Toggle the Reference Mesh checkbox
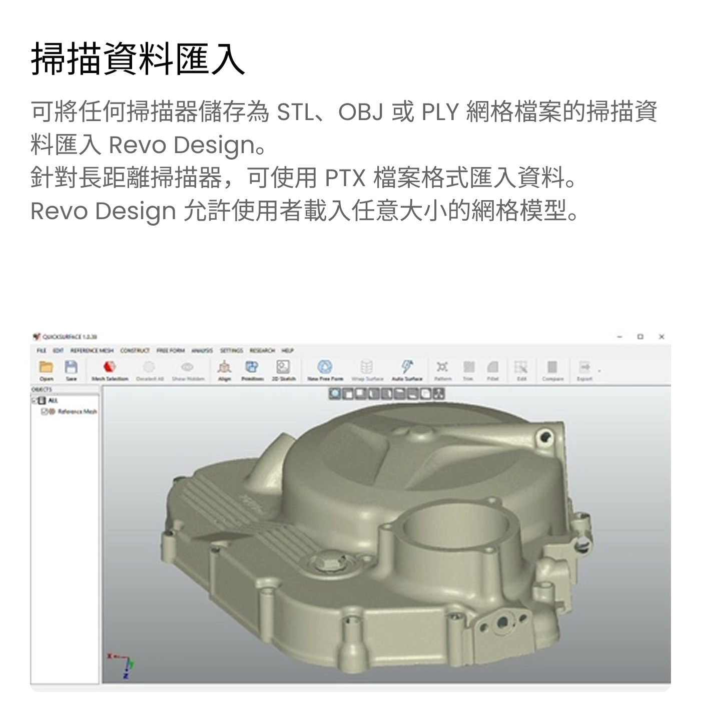Screen dimensions: 701x728 [45, 411]
